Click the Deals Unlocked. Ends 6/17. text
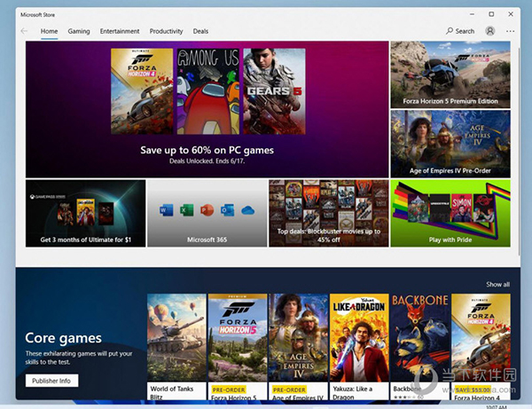 point(207,161)
